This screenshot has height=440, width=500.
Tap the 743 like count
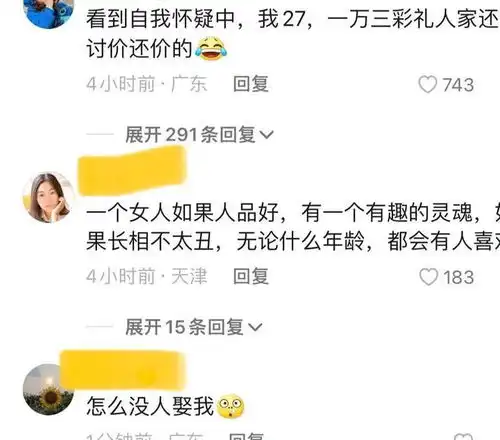click(x=458, y=85)
